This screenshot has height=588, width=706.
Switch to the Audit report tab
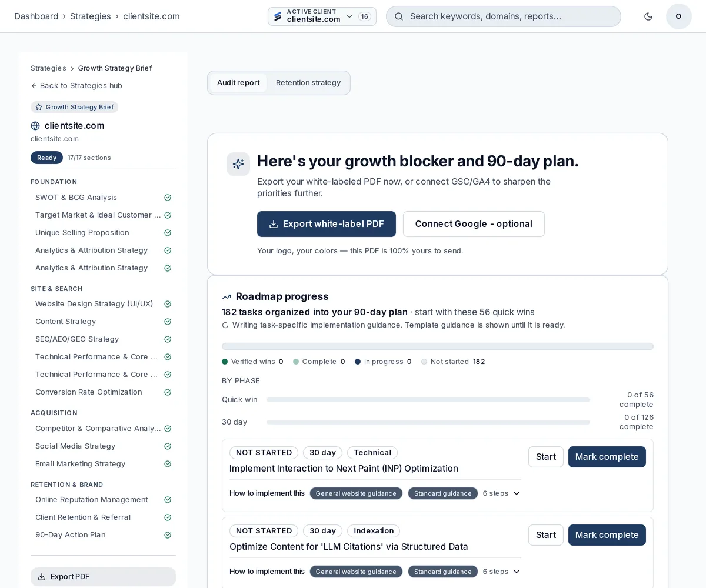(238, 83)
